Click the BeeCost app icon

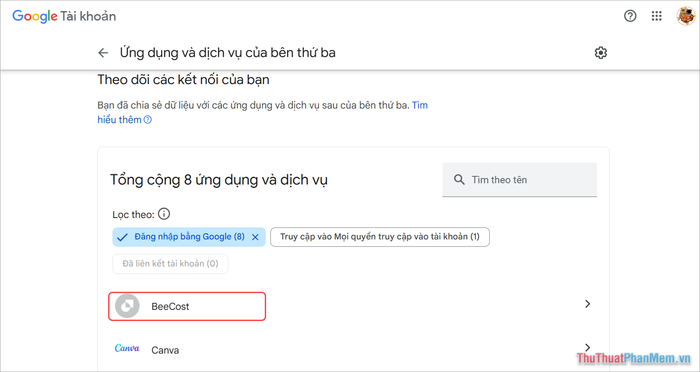127,306
